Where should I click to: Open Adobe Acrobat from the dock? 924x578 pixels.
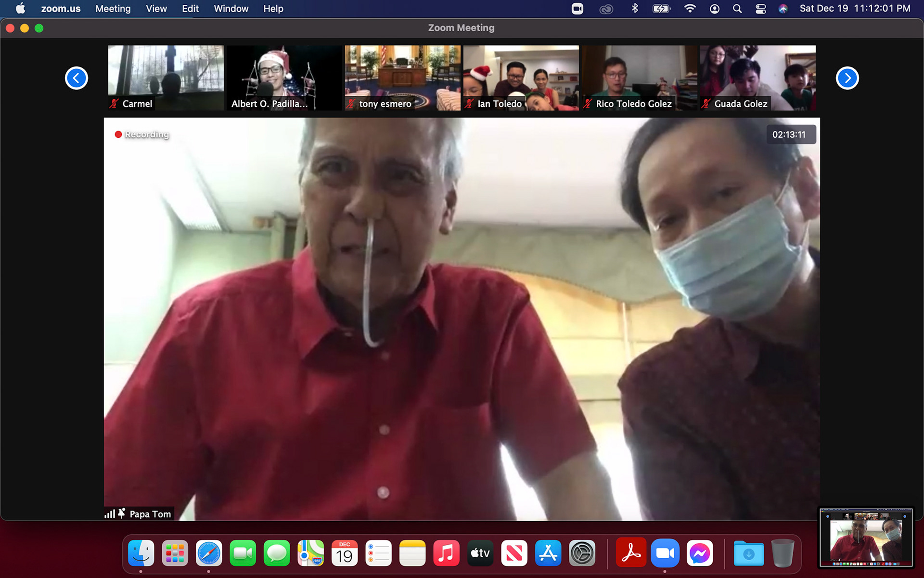pos(630,553)
